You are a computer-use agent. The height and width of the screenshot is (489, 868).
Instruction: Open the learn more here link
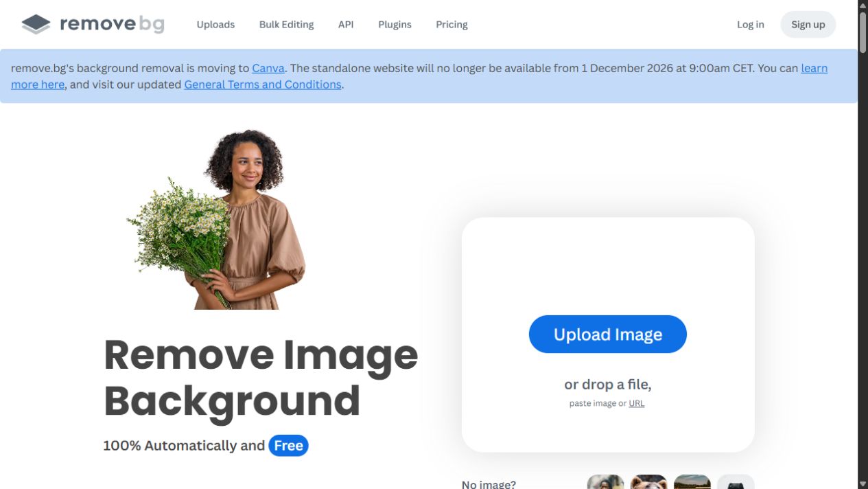click(x=814, y=68)
